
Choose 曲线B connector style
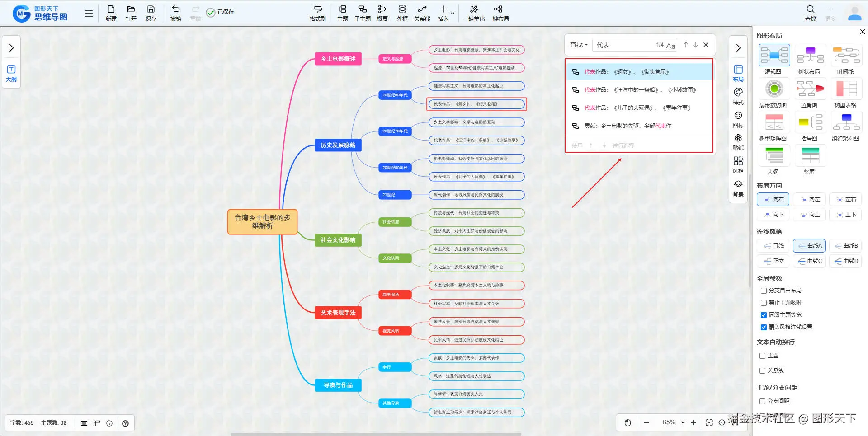[x=845, y=246]
